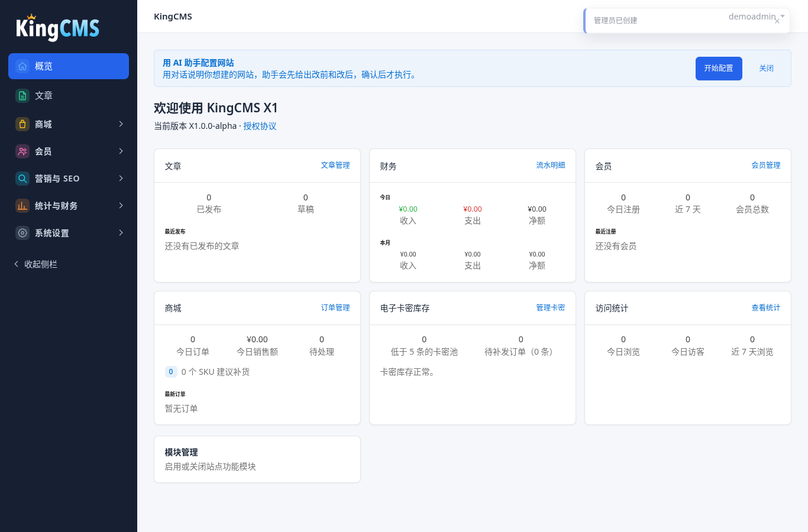The width and height of the screenshot is (808, 532).
Task: Click the 草稿 label in 文章 card
Action: (x=306, y=209)
